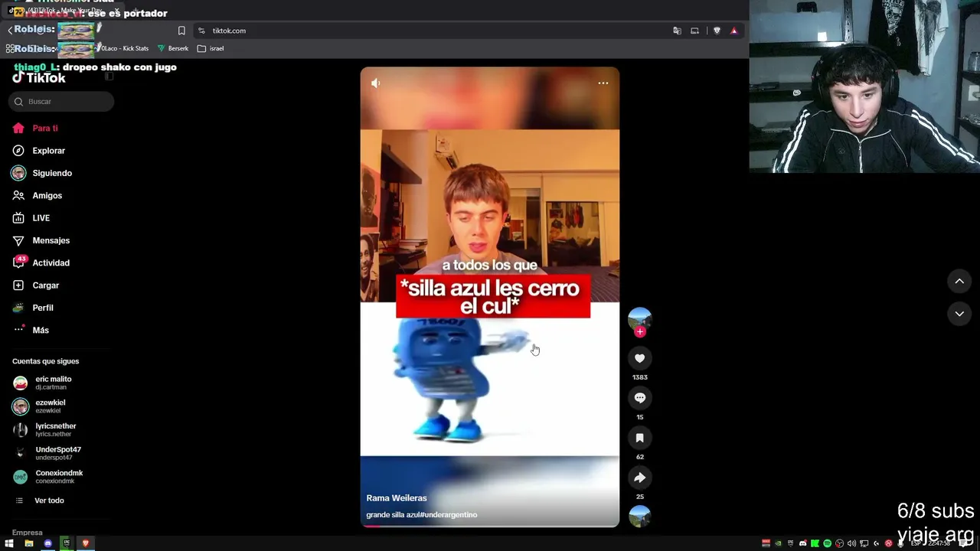Image resolution: width=980 pixels, height=551 pixels.
Task: Save the video with the bookmark icon
Action: [x=640, y=438]
